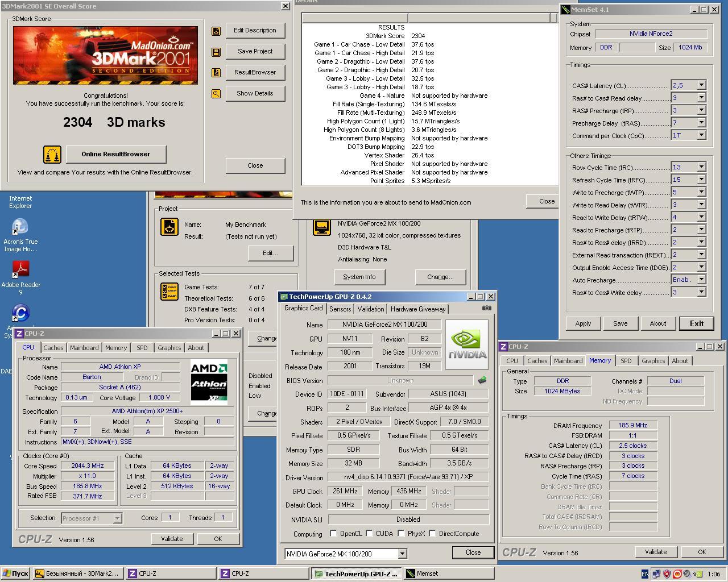Open the GPU selector dropdown in GPU-Z
Screen dimensions: 728x582
[x=402, y=554]
